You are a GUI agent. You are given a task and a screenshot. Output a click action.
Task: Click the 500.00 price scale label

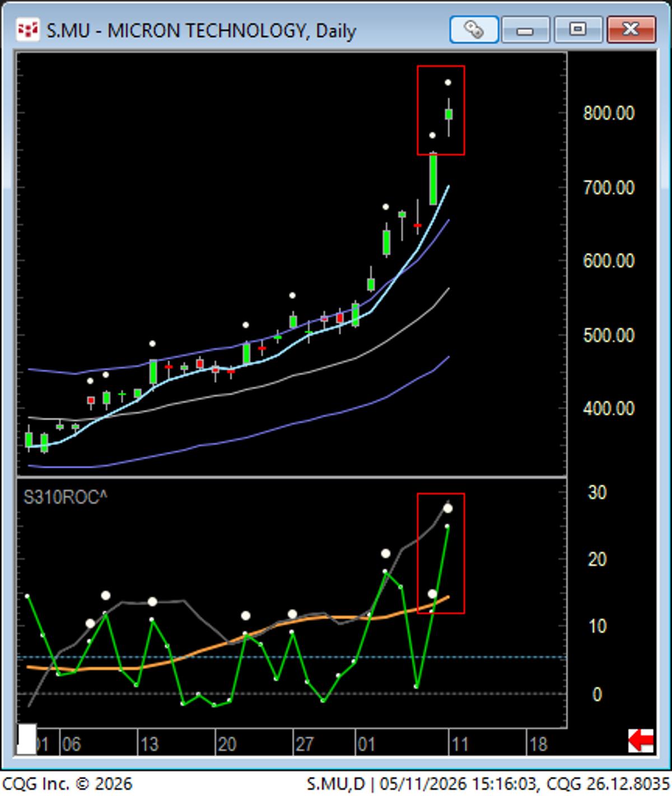pos(609,335)
